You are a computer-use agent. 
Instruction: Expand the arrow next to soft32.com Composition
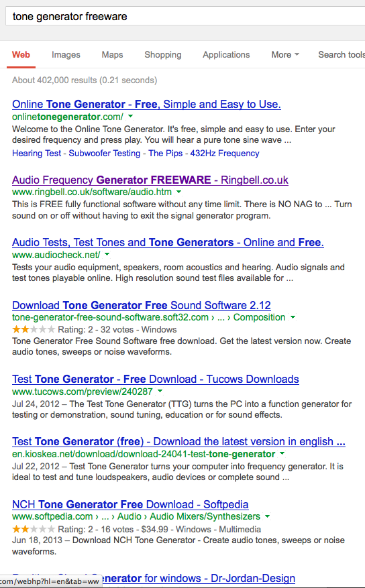293,317
